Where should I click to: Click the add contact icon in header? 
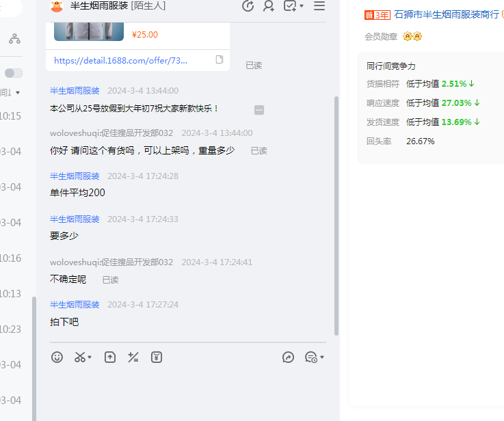pos(269,6)
